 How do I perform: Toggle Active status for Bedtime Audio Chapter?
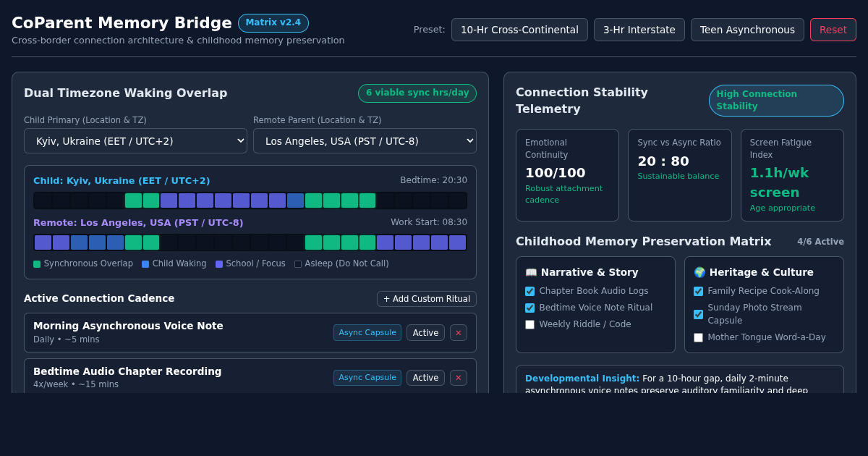click(x=425, y=378)
